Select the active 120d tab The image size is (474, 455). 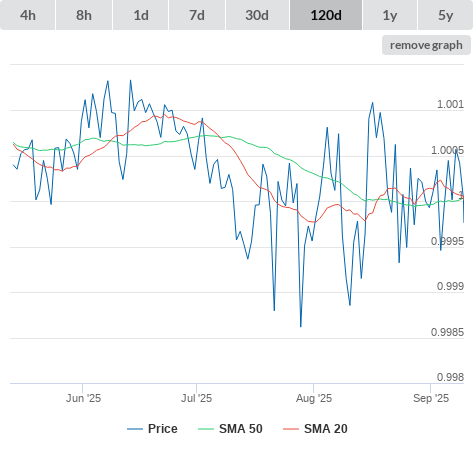pos(326,15)
